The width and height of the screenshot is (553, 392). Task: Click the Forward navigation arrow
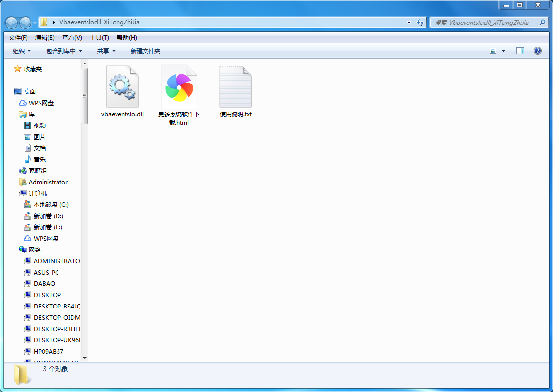point(25,23)
